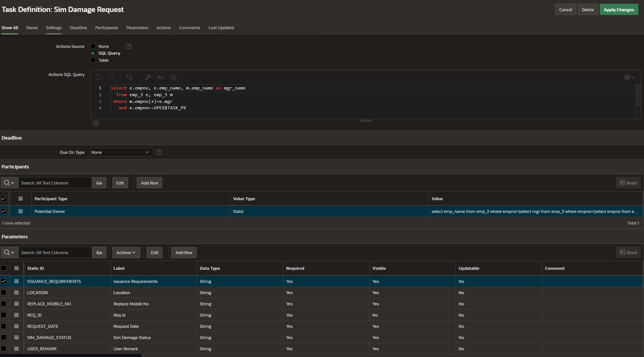Uncheck the ISSUANCE_REQUIREMENTS row checkbox

point(4,281)
